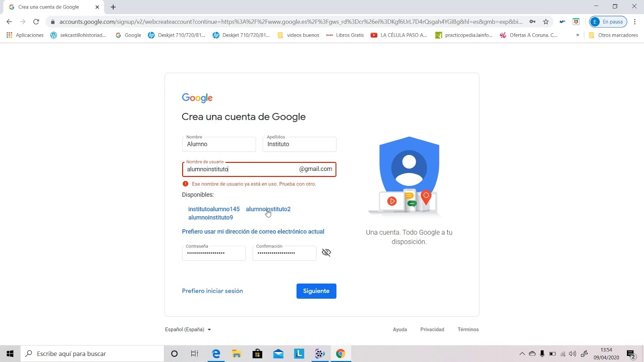Click the Nombre de usuario field
Screen dimensions: 644x362
[259, 169]
